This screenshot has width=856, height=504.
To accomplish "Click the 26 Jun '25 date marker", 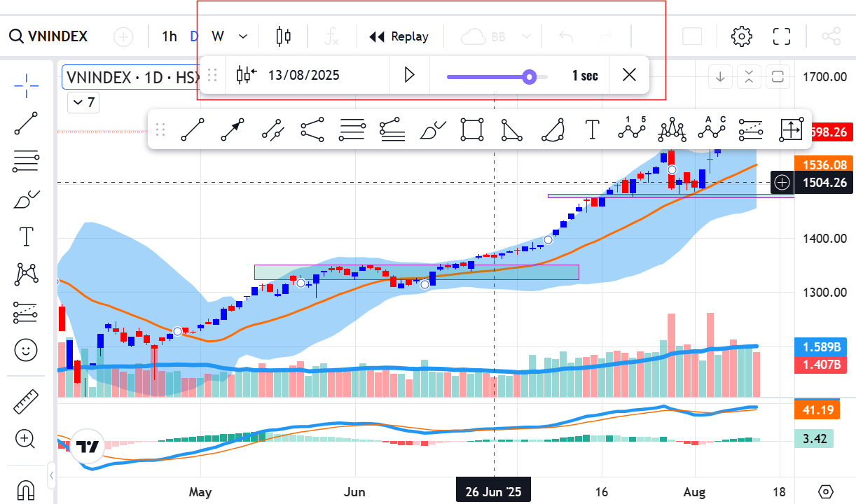I will click(494, 491).
